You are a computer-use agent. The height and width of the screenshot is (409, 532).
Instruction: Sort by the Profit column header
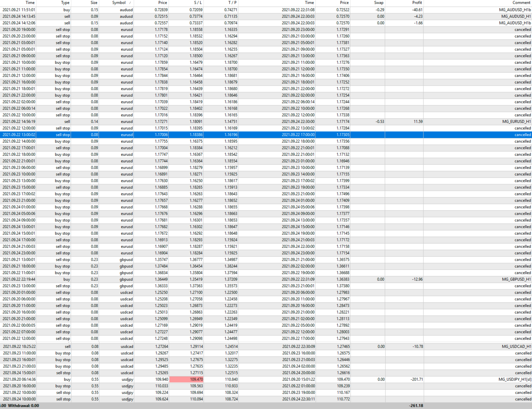pyautogui.click(x=417, y=3)
